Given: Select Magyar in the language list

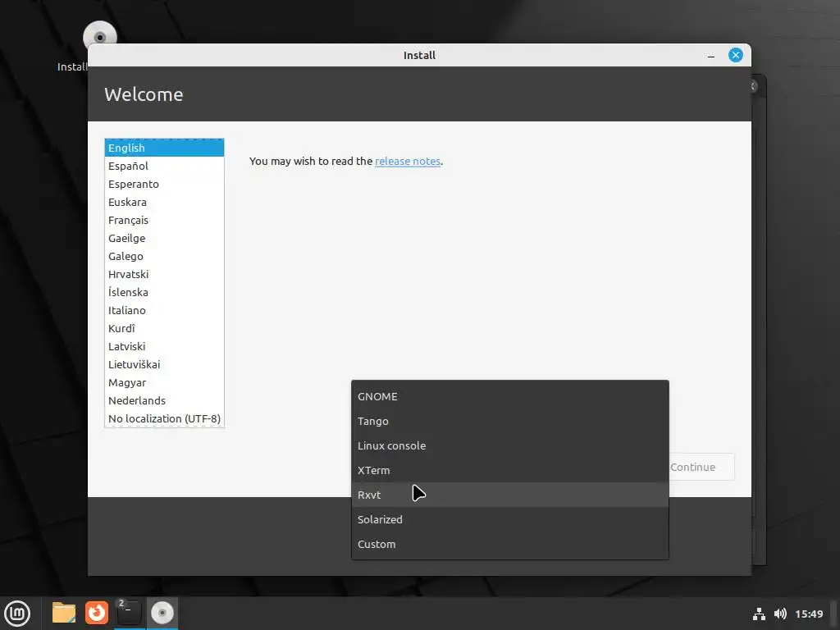Looking at the screenshot, I should coord(164,383).
